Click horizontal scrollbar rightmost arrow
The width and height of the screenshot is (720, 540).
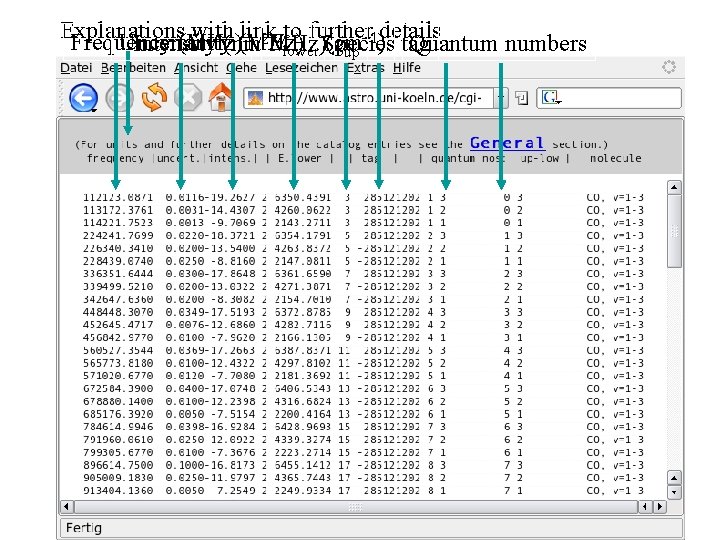(660, 506)
